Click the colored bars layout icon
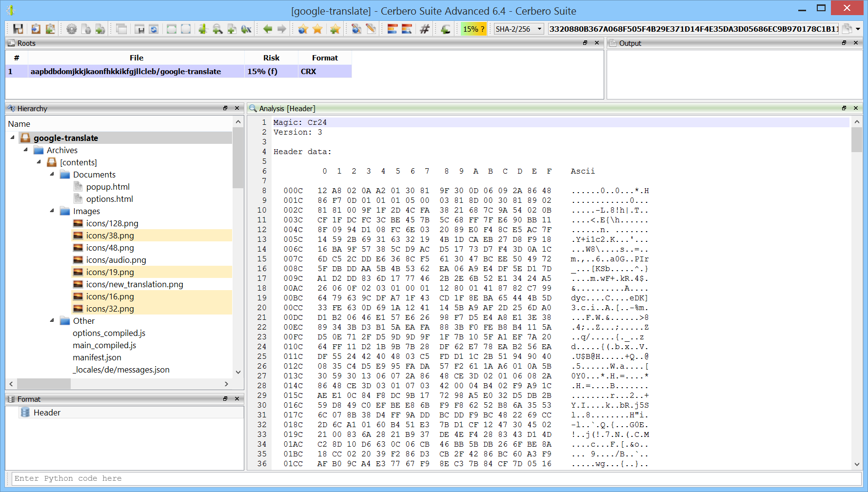 (x=393, y=29)
